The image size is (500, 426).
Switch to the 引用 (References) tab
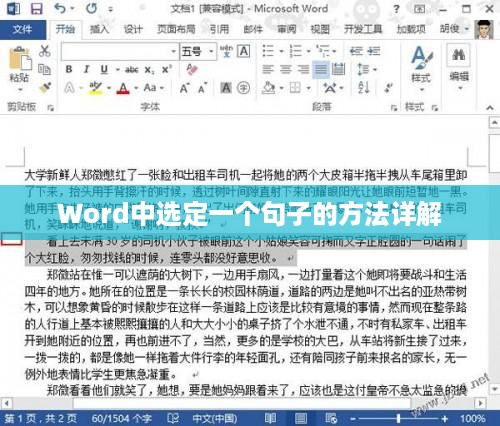[219, 29]
